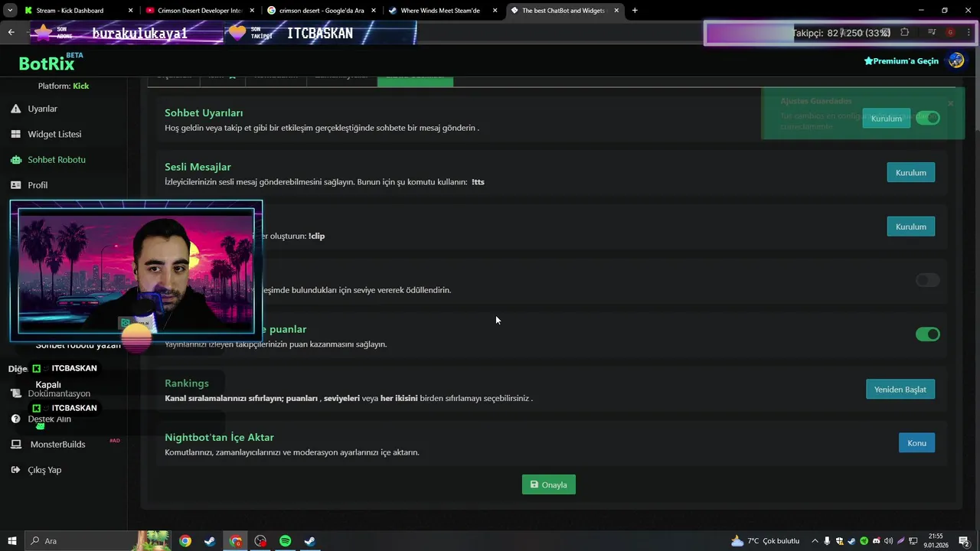Viewport: 980px width, 551px height.
Task: Open the browser three-dot menu
Action: click(969, 32)
